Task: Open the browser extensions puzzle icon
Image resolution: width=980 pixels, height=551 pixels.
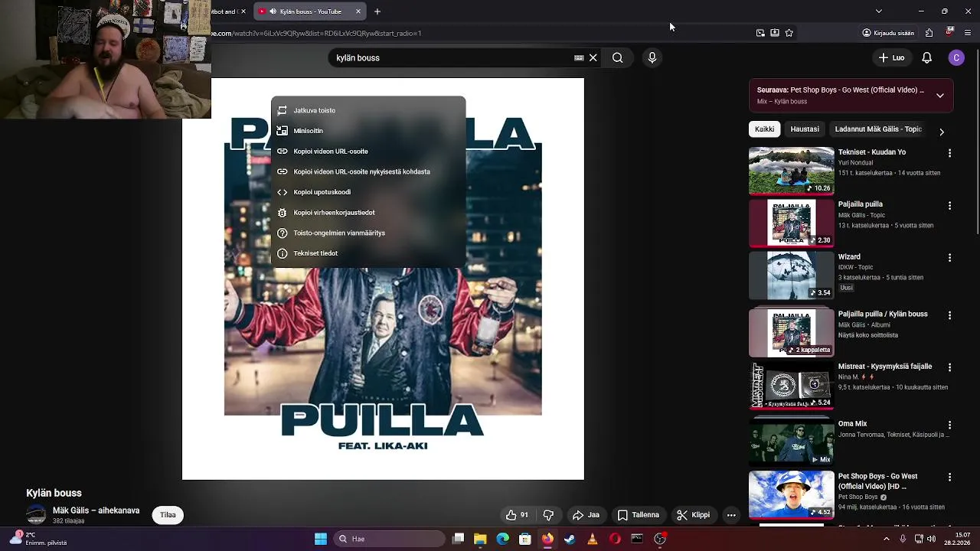Action: [929, 33]
